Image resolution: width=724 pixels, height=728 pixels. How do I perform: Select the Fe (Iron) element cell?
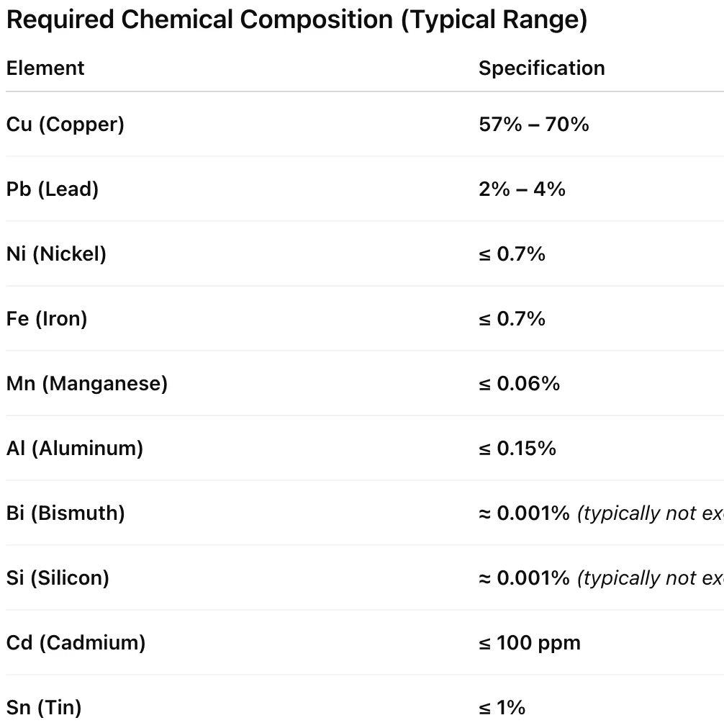[x=47, y=319]
